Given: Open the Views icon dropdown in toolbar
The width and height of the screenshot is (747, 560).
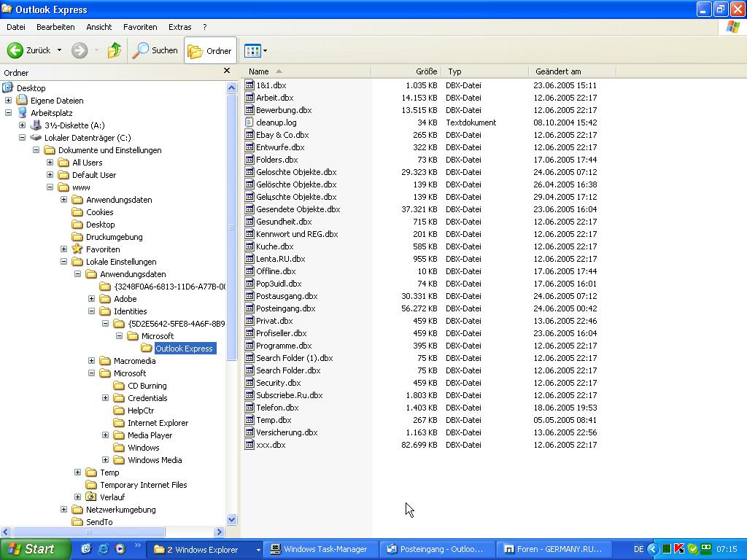Looking at the screenshot, I should tap(256, 50).
